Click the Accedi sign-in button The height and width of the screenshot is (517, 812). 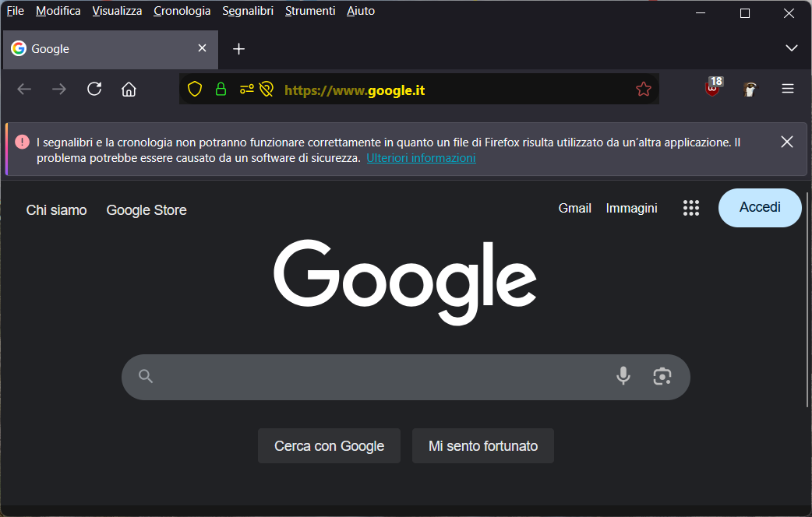point(760,208)
